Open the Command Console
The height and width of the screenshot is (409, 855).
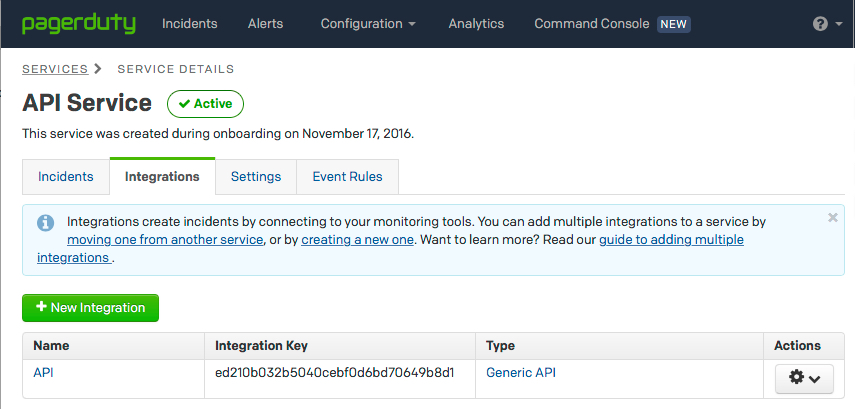coord(591,24)
